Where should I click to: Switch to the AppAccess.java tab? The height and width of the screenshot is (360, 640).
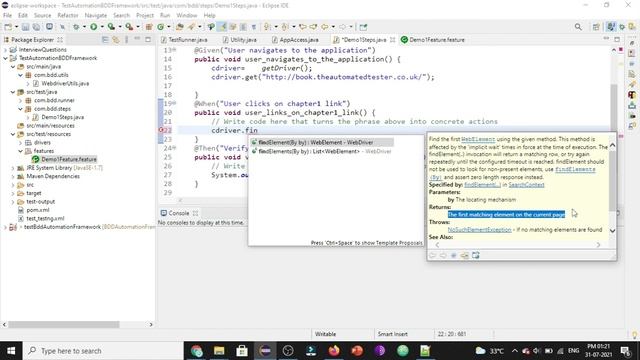pos(295,40)
